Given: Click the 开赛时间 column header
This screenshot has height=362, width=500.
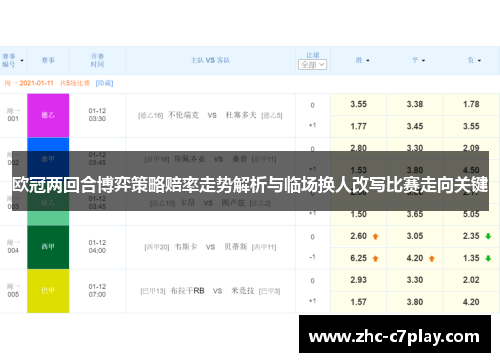Looking at the screenshot, I should (97, 60).
